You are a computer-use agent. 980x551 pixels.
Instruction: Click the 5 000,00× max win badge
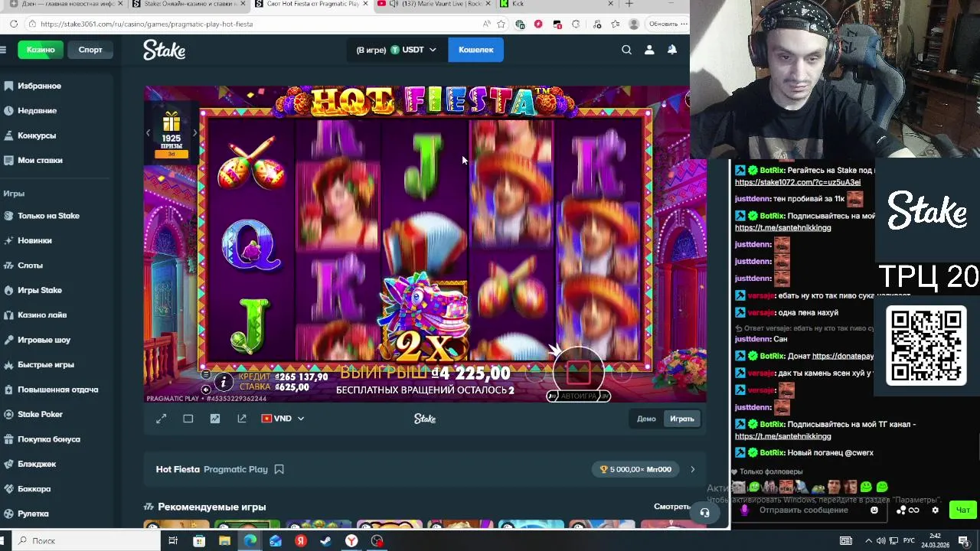(x=635, y=469)
